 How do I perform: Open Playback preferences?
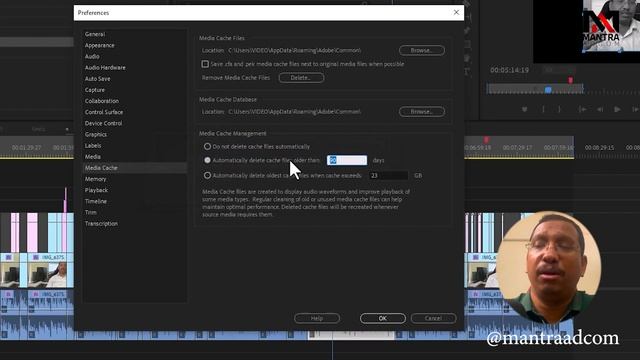coord(96,190)
